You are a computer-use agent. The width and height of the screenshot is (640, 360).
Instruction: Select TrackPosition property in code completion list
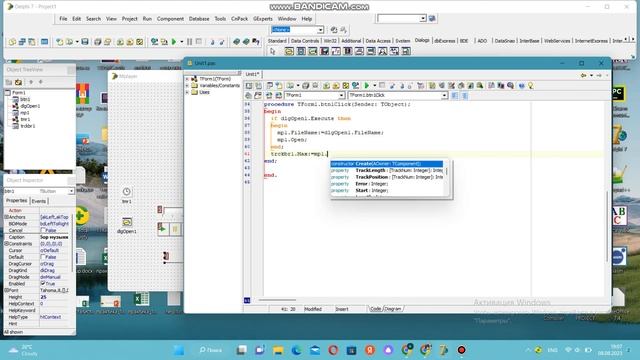click(387, 177)
